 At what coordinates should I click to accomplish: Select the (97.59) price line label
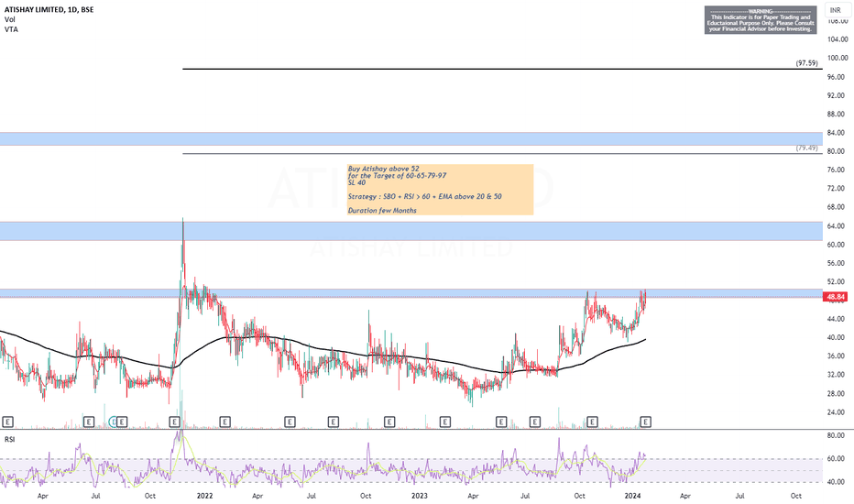point(806,63)
